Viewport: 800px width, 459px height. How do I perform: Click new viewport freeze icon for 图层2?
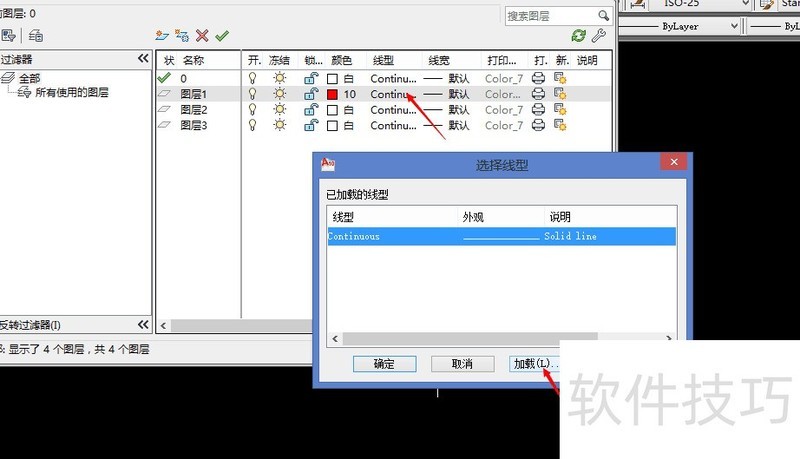click(560, 110)
